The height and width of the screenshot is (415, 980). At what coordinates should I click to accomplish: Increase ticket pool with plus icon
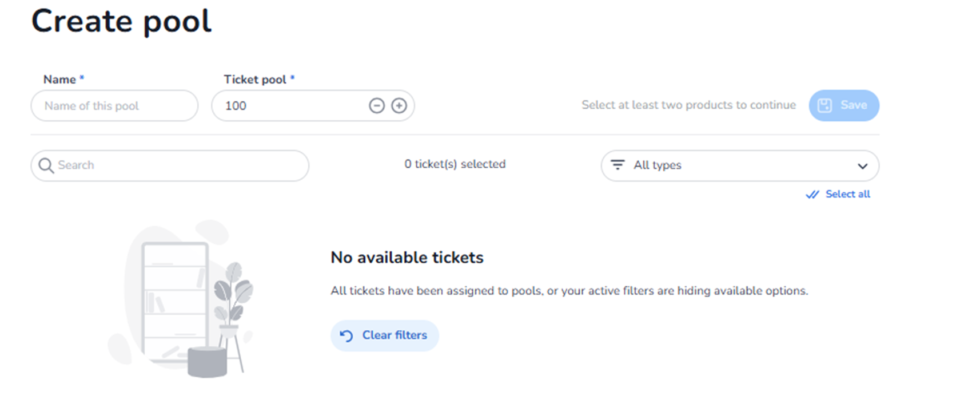pyautogui.click(x=399, y=106)
